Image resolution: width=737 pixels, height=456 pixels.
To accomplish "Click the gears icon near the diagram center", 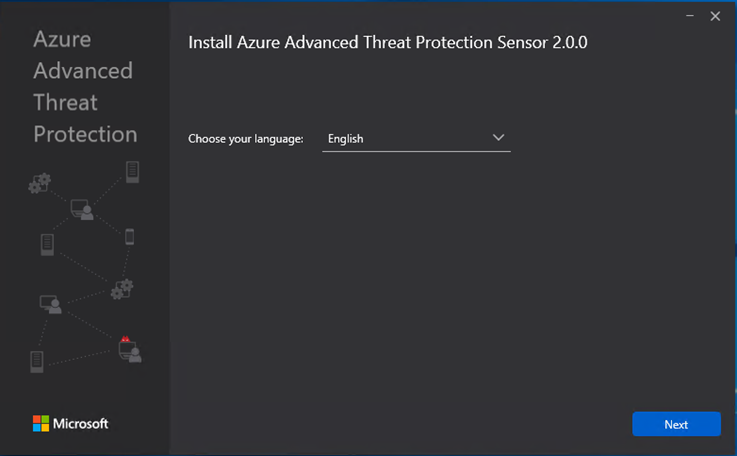I will tap(122, 289).
